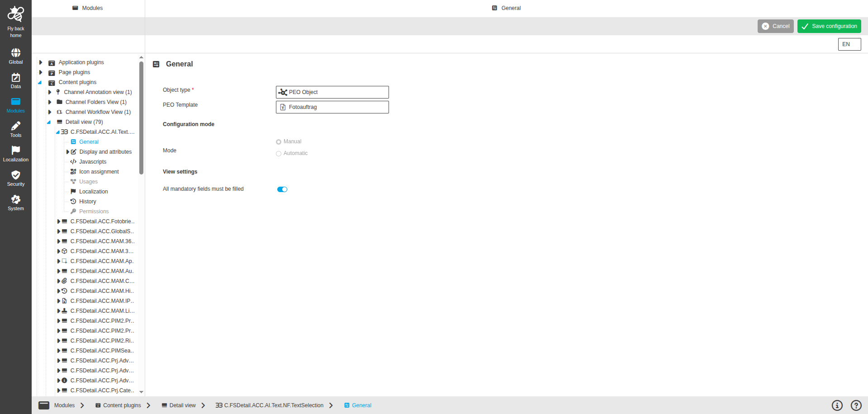This screenshot has height=414, width=868.
Task: Click the Fly back home bee icon
Action: pyautogui.click(x=16, y=14)
